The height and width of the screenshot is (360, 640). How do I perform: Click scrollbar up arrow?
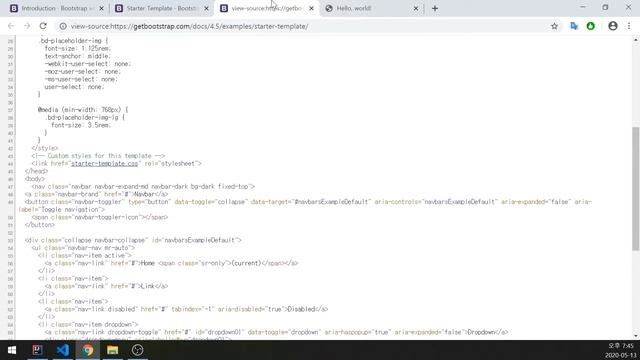(636, 40)
